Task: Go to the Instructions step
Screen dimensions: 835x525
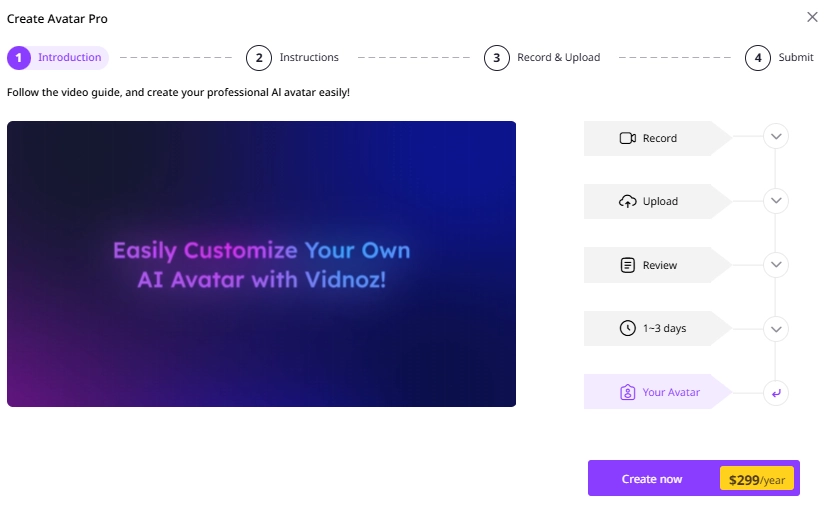Action: 308,57
